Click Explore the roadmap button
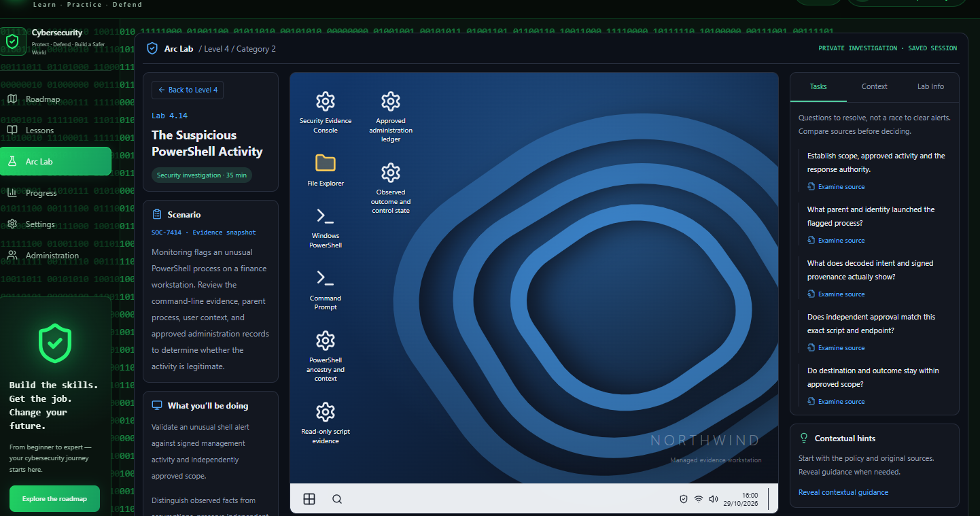Viewport: 980px width, 516px height. pos(54,499)
